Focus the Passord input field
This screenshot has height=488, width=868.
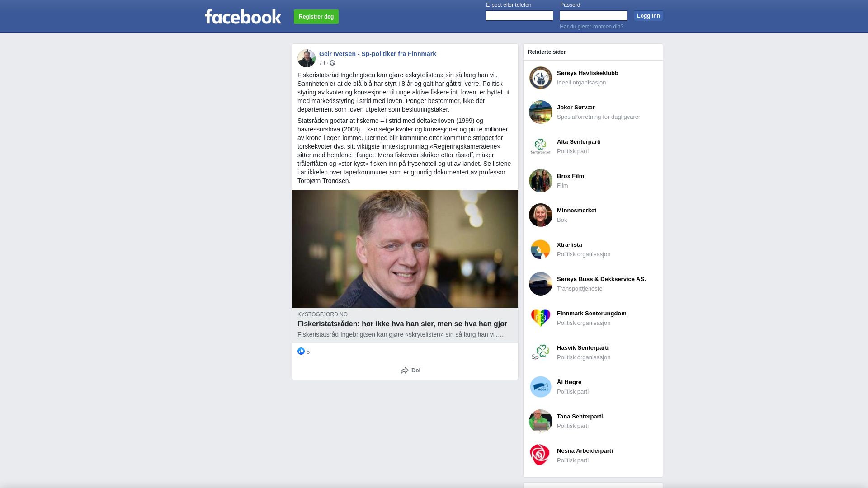594,16
